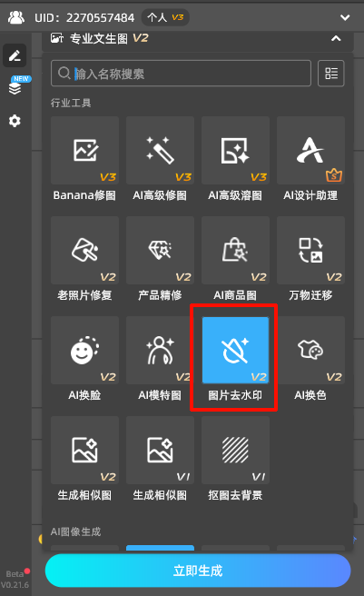Click the 立即生成 button
The image size is (364, 596).
(x=198, y=571)
